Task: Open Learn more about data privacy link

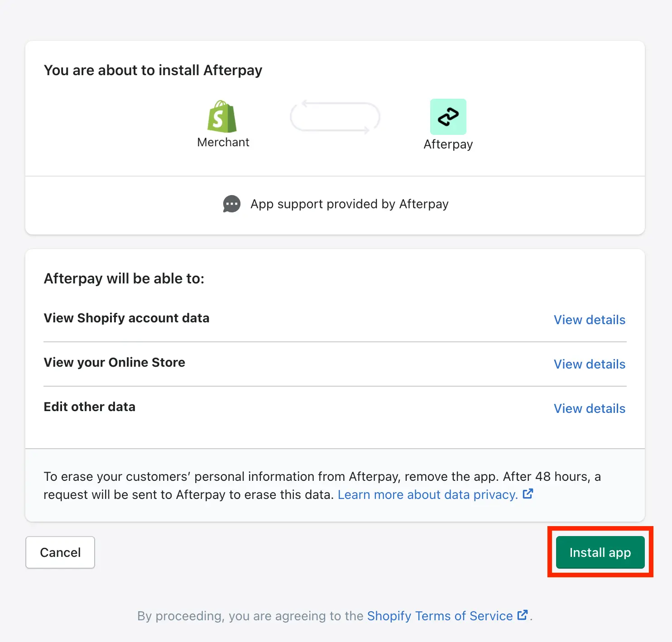Action: pyautogui.click(x=427, y=495)
